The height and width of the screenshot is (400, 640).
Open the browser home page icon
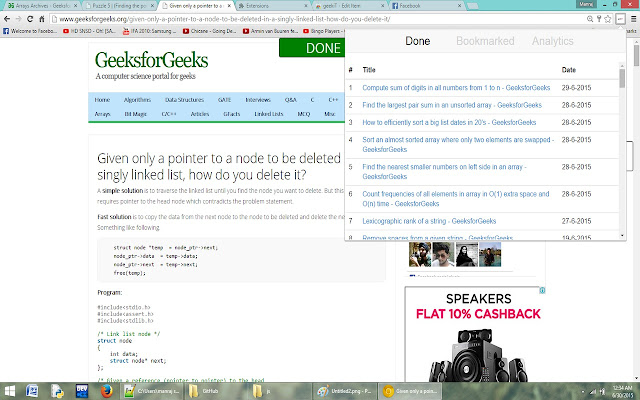(x=41, y=19)
